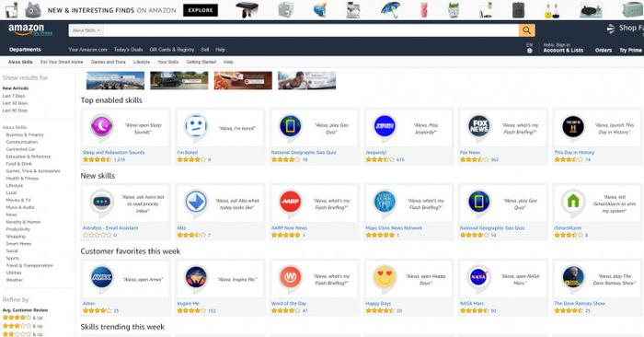
Task: Open the Your Skills tab
Action: point(168,62)
